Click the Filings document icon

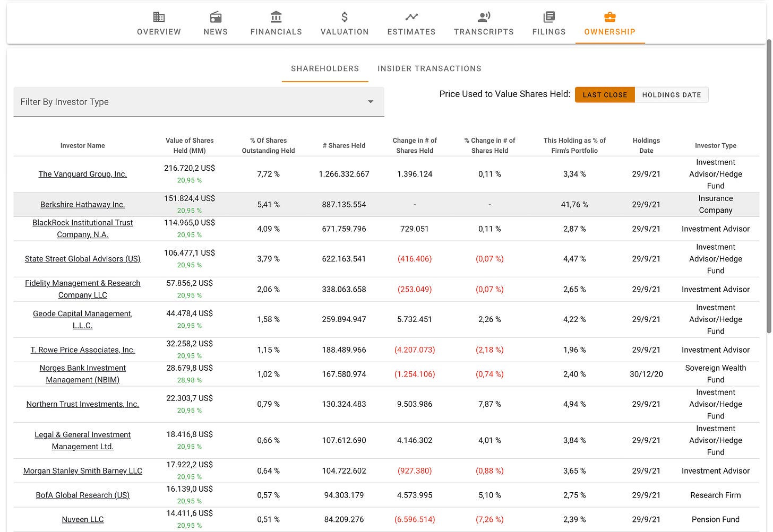pos(549,17)
